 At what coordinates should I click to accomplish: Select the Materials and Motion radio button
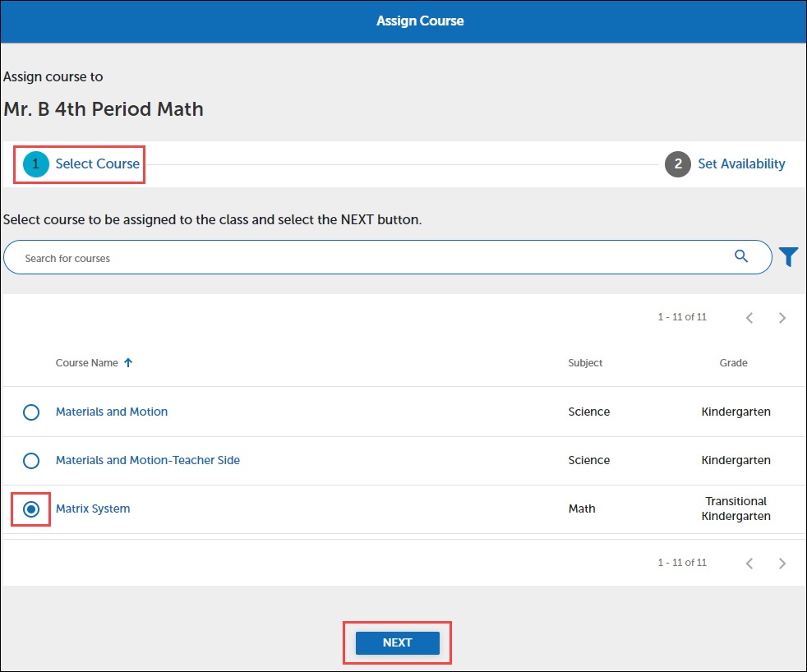31,412
